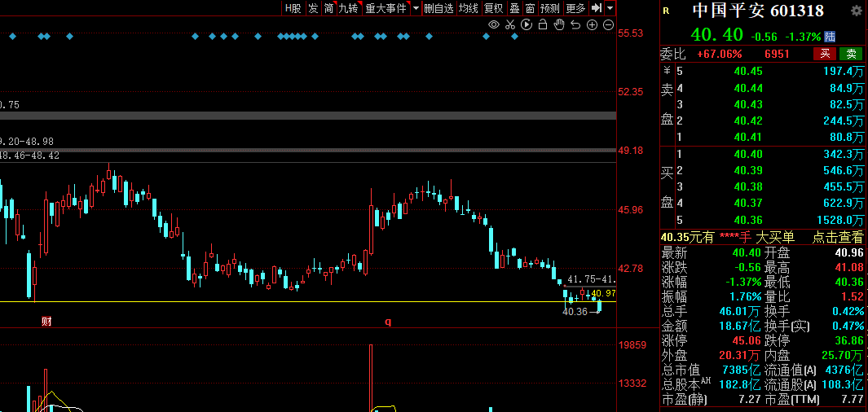Open 重大事件 menu

[386, 8]
